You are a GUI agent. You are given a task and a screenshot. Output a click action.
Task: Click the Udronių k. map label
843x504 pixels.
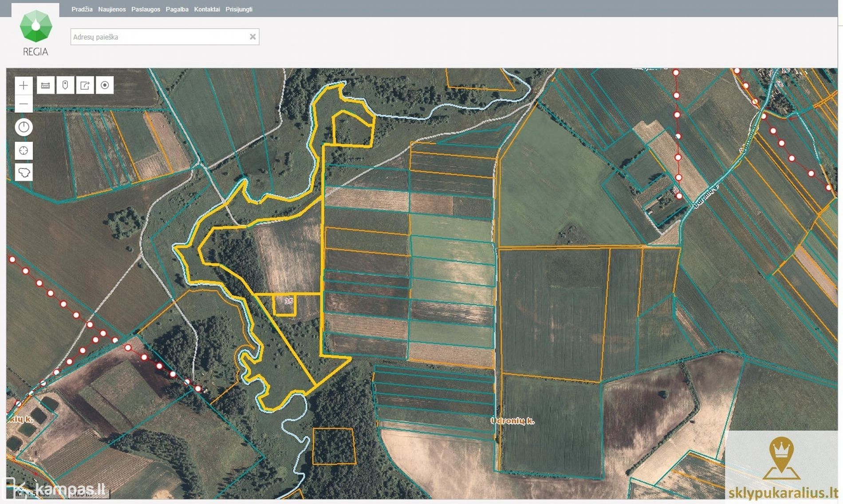(512, 421)
